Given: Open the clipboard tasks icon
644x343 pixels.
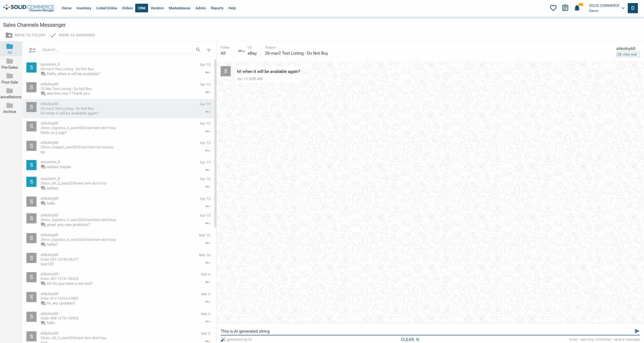Looking at the screenshot, I should point(565,8).
